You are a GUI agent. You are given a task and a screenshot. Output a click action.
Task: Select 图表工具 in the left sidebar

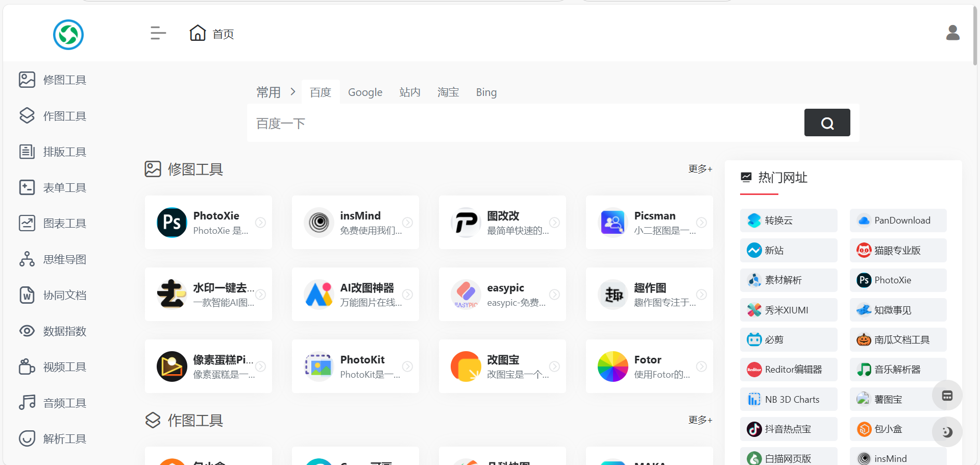[53, 223]
